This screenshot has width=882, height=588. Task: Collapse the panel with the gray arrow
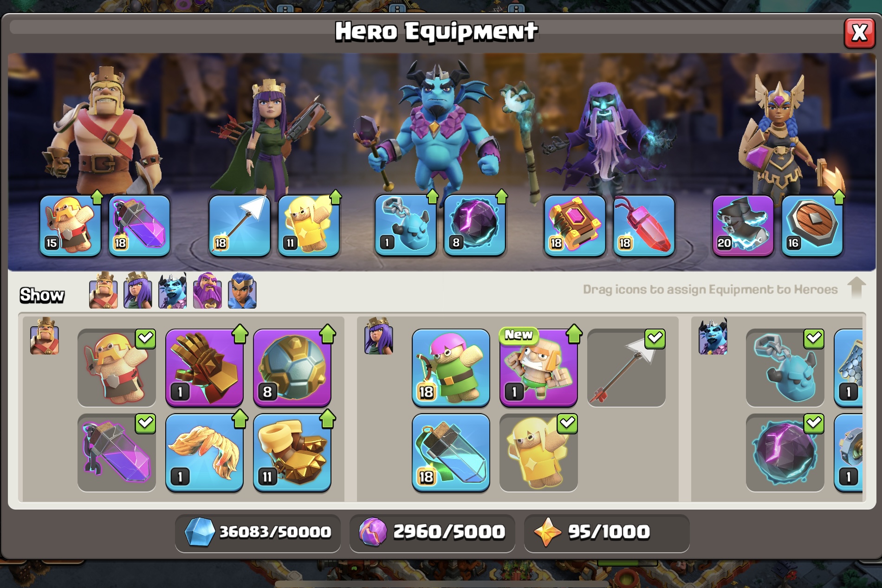coord(856,288)
